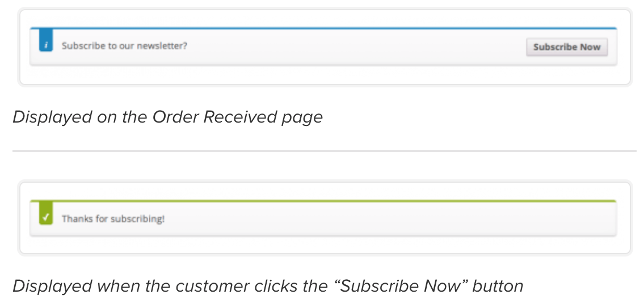Click empty area of the thanks notice bar
Image resolution: width=644 pixels, height=307 pixels.
tap(390, 218)
